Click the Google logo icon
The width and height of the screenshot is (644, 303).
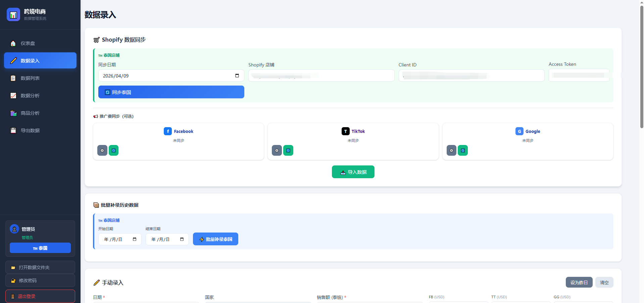coord(519,131)
